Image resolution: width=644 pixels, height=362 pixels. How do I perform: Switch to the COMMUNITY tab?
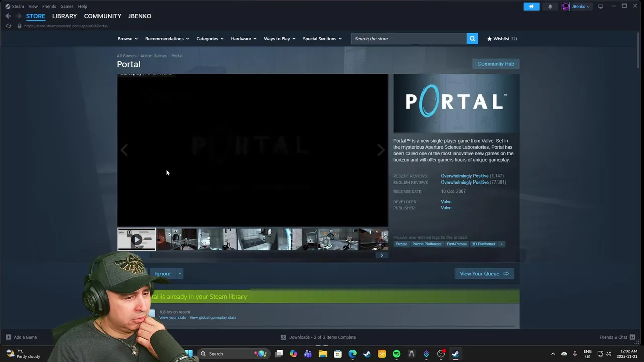[x=103, y=16]
